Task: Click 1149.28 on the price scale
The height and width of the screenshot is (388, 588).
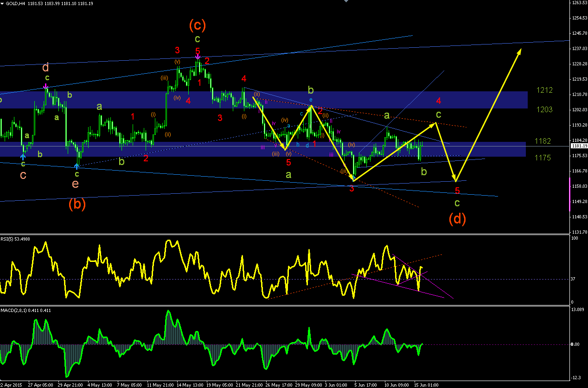Action: pos(579,202)
